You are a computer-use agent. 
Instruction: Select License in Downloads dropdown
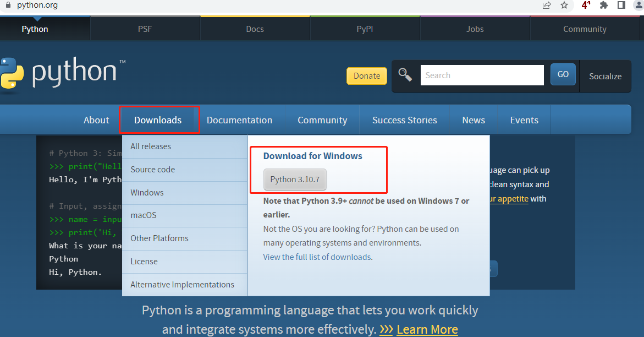(x=184, y=262)
